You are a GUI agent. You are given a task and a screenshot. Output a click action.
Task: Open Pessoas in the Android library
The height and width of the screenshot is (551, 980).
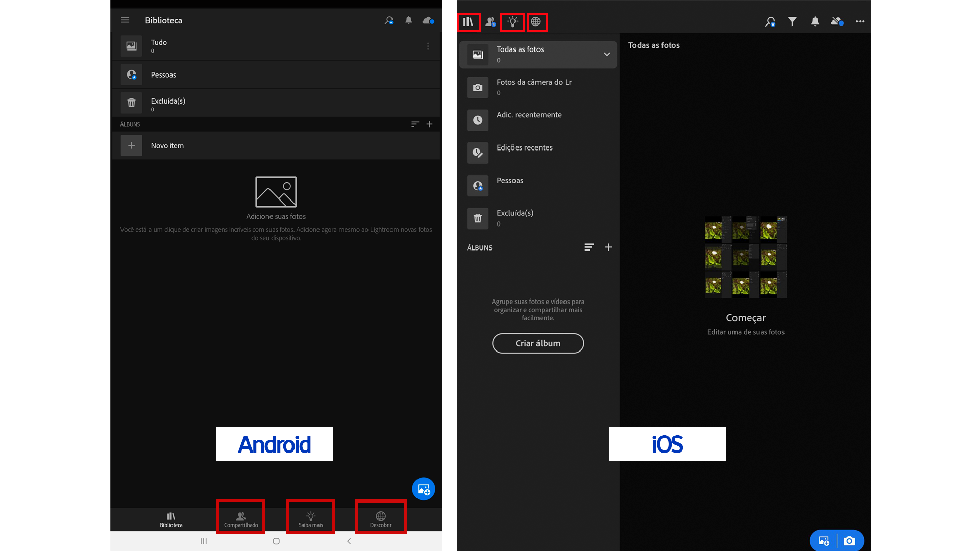click(276, 74)
